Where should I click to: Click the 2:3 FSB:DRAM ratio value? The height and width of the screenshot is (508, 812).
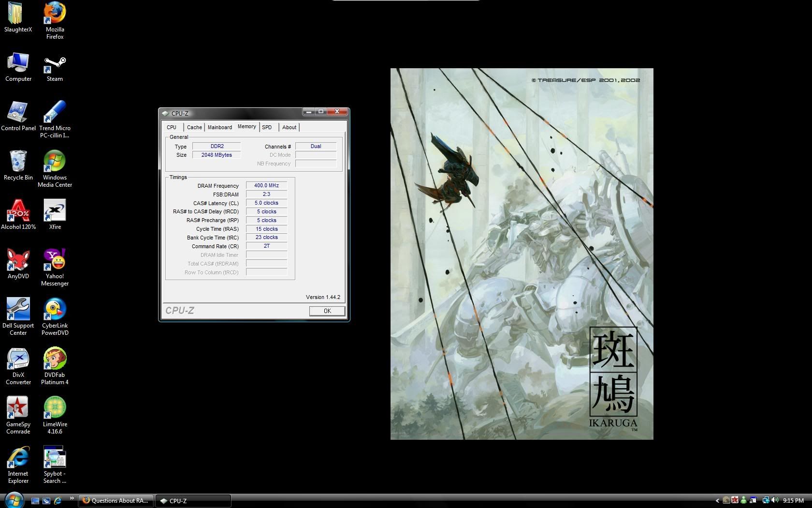point(266,194)
